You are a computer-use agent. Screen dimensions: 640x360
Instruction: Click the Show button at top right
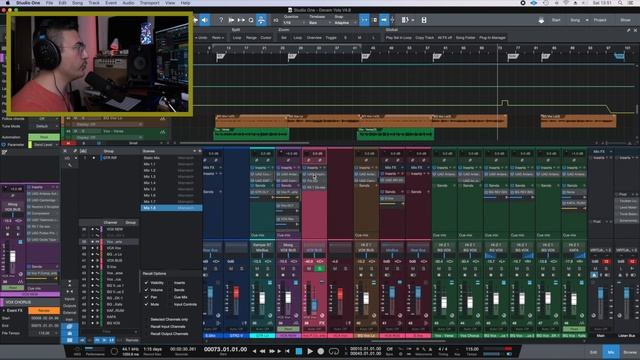tap(625, 20)
